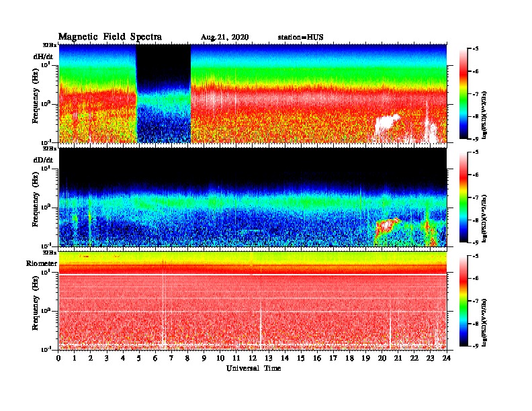Click the 'station=HUS' label
The height and width of the screenshot is (411, 532).
coord(300,38)
